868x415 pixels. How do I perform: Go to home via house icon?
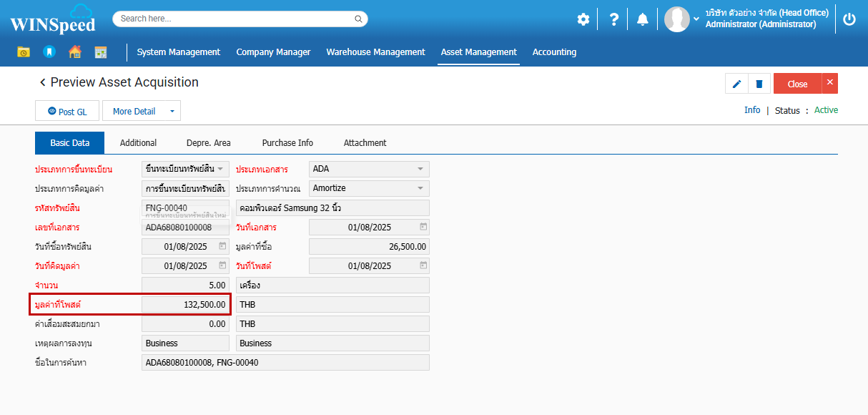coord(74,52)
